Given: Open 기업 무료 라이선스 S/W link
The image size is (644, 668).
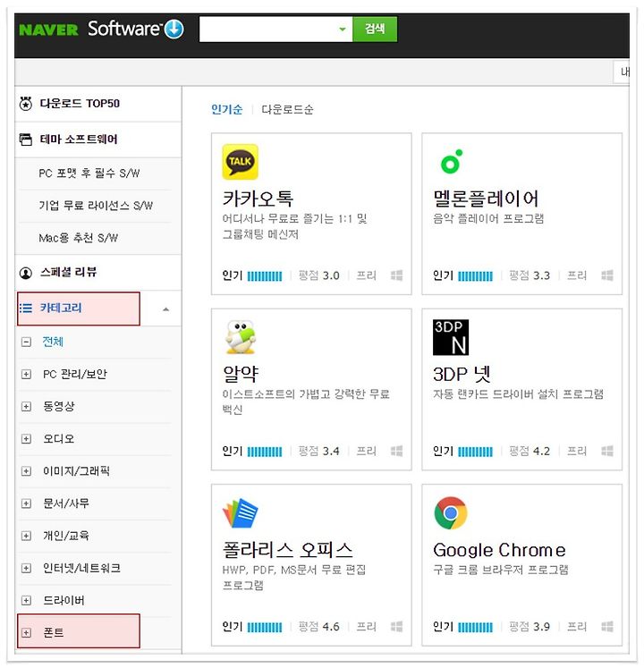Looking at the screenshot, I should pos(96,206).
